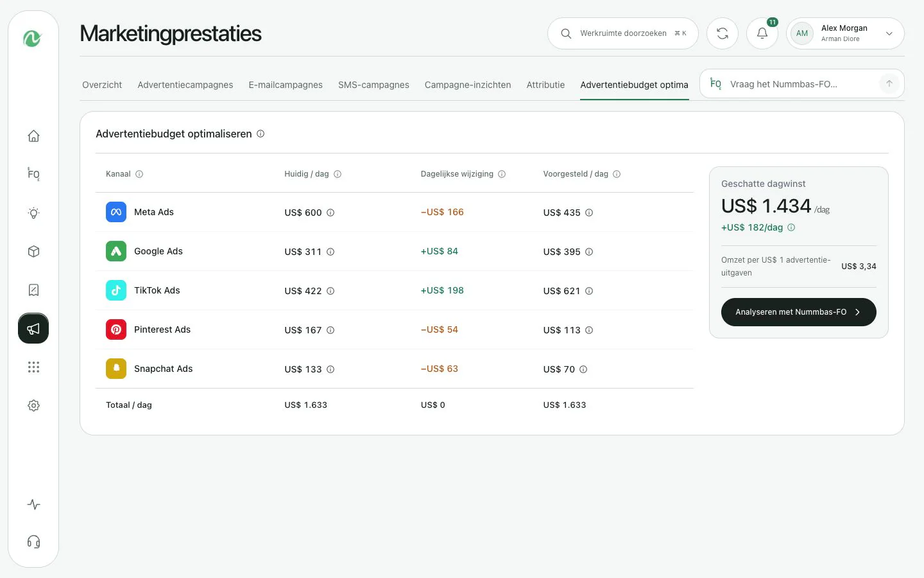Click the US$ 3,34 revenue value
The image size is (924, 578).
click(x=859, y=266)
